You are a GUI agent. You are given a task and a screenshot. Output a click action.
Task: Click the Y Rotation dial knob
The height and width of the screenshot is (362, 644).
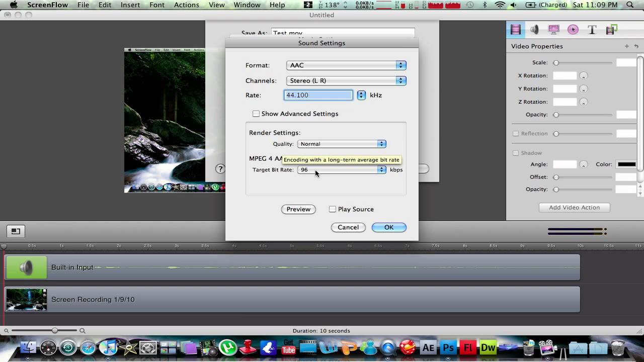tap(583, 89)
